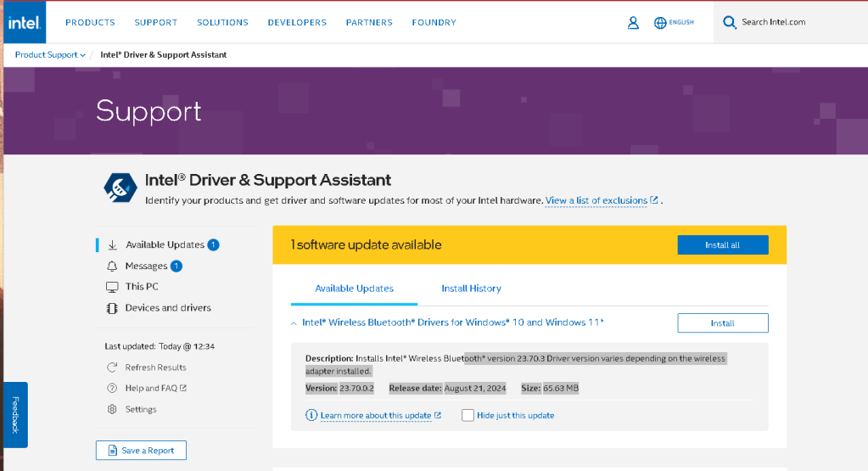
Task: Click the Refresh Results text link
Action: click(155, 367)
